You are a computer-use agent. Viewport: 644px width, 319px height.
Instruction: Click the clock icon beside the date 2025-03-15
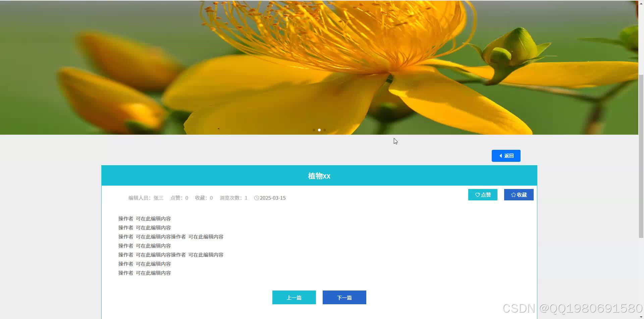(256, 198)
